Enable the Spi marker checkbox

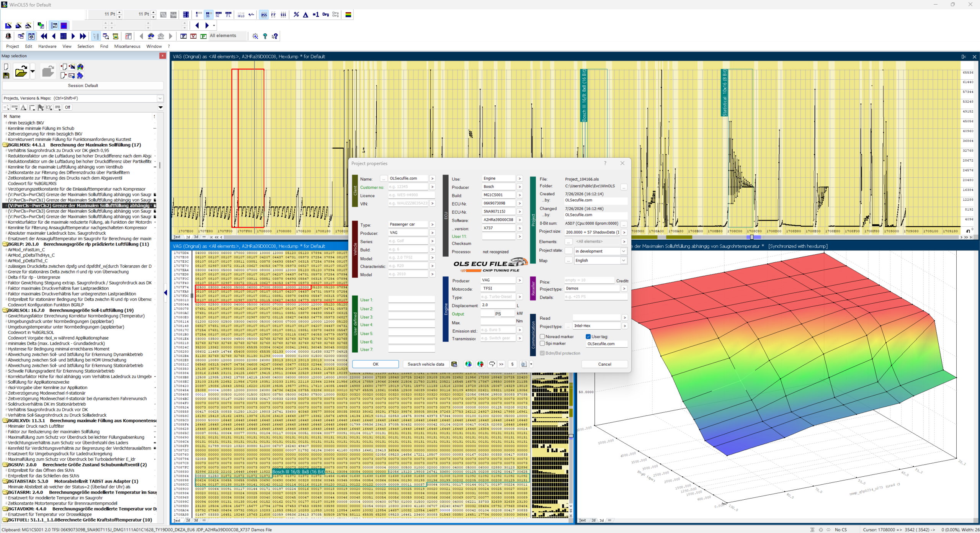(x=542, y=343)
